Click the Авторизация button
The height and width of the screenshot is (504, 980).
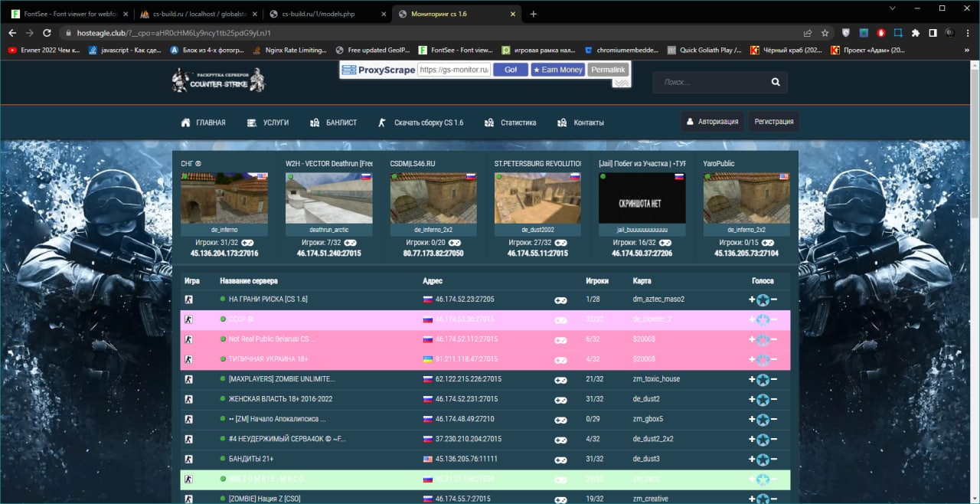click(x=712, y=122)
